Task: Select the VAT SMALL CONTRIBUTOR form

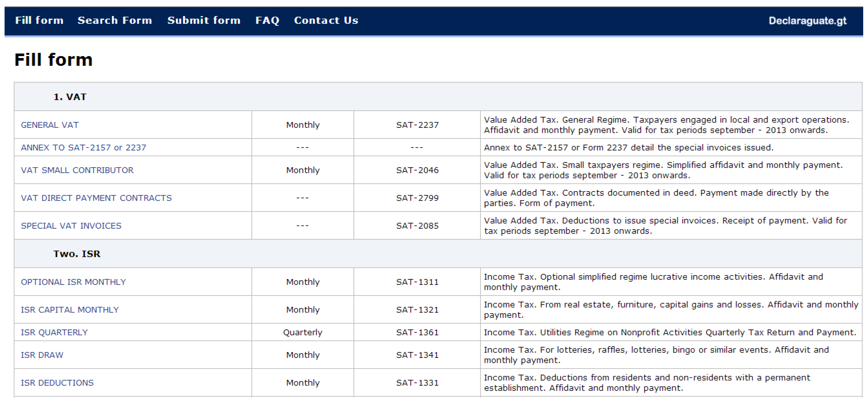Action: [x=77, y=170]
